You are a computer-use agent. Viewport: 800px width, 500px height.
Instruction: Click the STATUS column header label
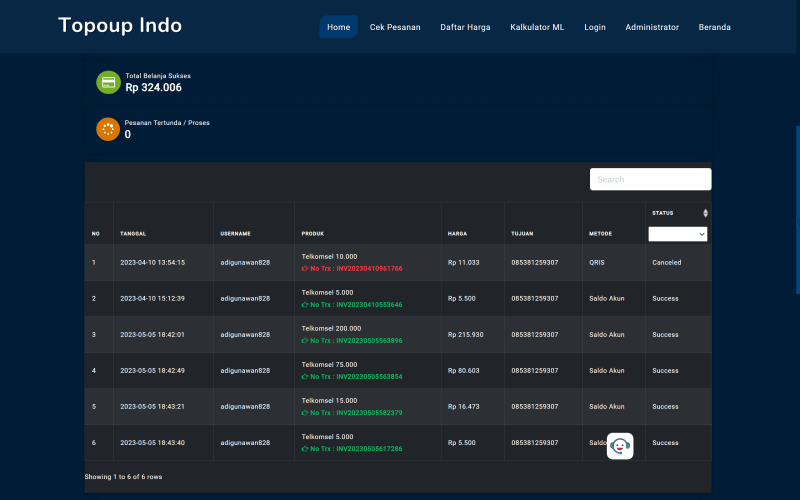click(662, 213)
